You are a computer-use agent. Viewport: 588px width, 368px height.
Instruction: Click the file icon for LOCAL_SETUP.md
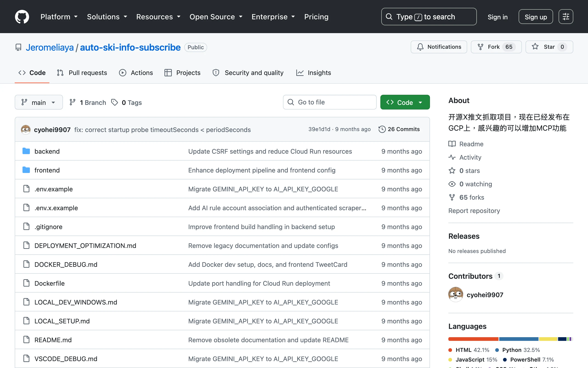coord(26,321)
